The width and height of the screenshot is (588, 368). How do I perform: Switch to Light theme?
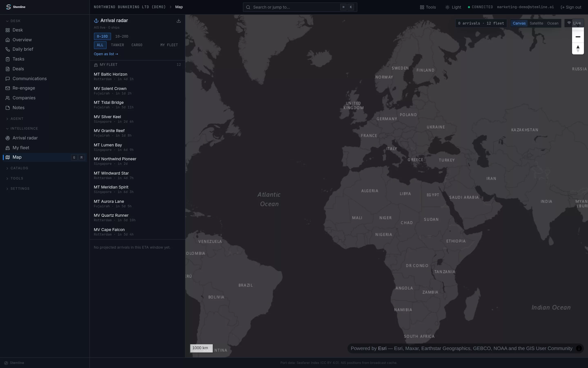(x=453, y=7)
